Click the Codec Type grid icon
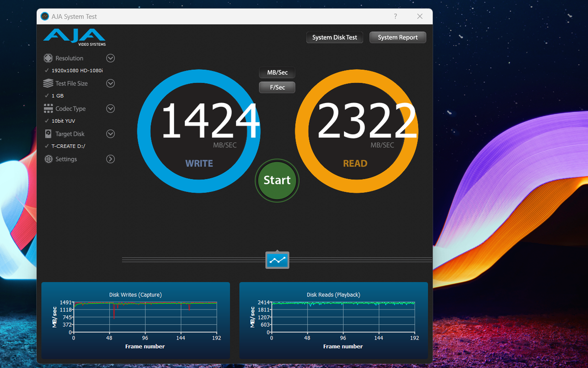This screenshot has height=368, width=588. click(x=48, y=108)
